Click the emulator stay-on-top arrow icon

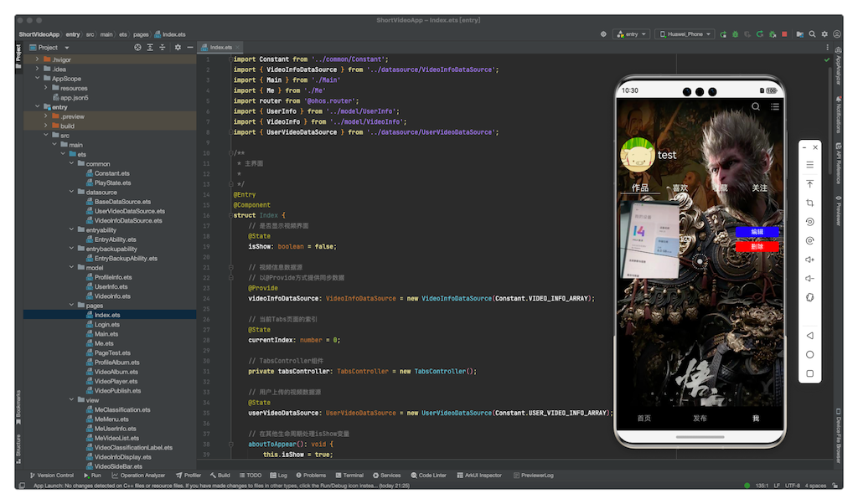click(x=810, y=183)
